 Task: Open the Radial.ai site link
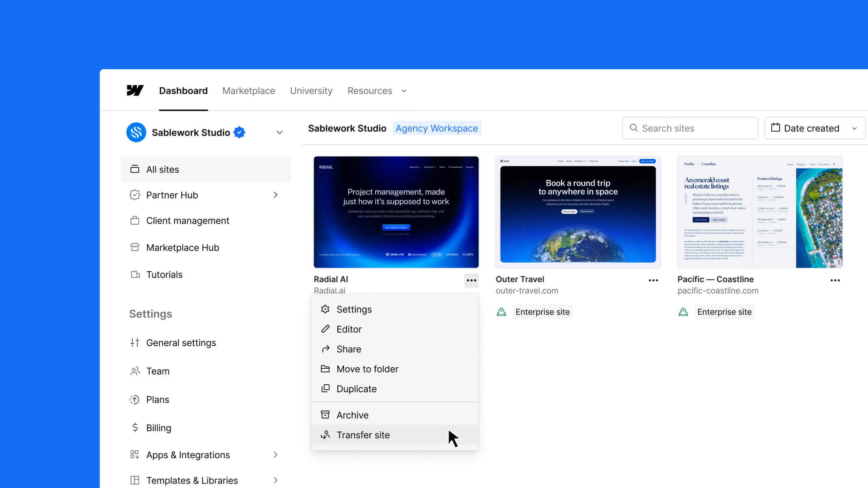(x=330, y=290)
